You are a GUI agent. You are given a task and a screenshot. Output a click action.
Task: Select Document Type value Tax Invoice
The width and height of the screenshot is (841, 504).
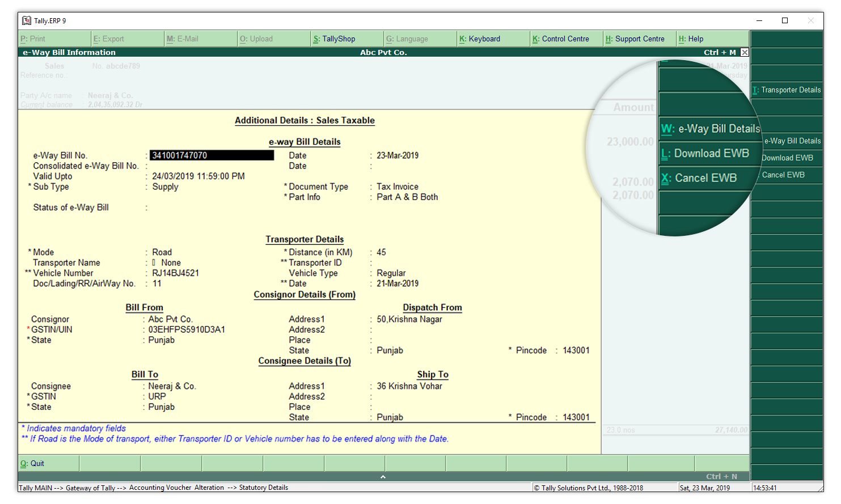[398, 187]
